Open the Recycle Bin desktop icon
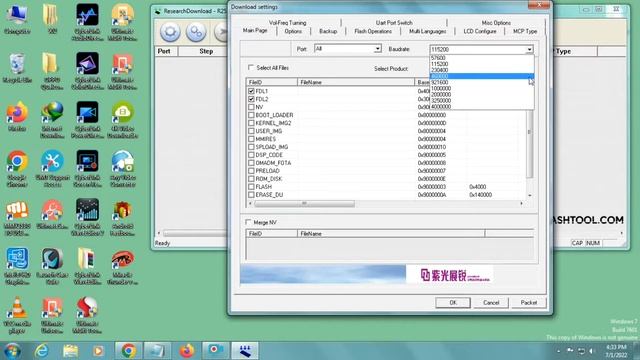This screenshot has width=640, height=360. tap(17, 68)
